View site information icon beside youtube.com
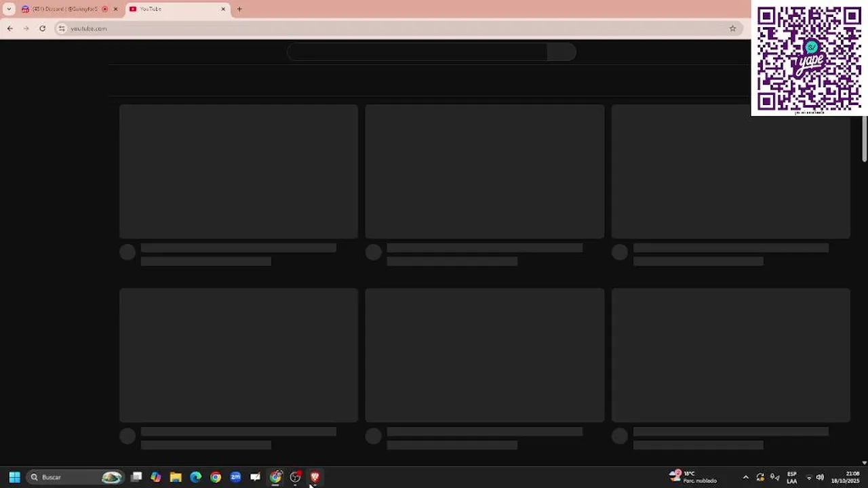 coord(62,28)
